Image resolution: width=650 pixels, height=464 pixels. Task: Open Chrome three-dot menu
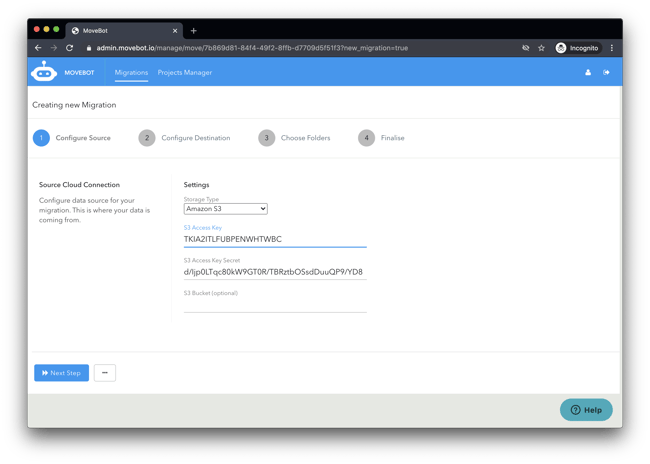612,48
